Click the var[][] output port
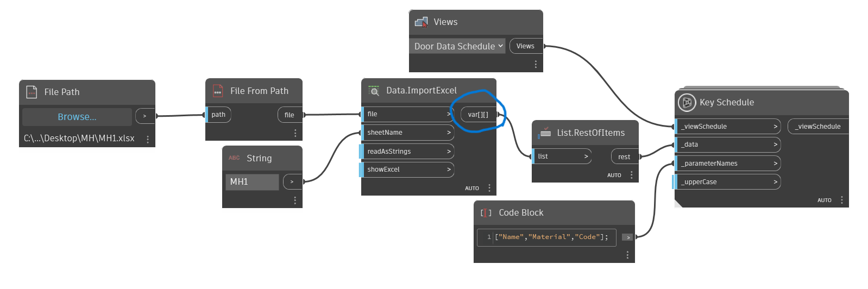868x289 pixels. click(x=478, y=115)
